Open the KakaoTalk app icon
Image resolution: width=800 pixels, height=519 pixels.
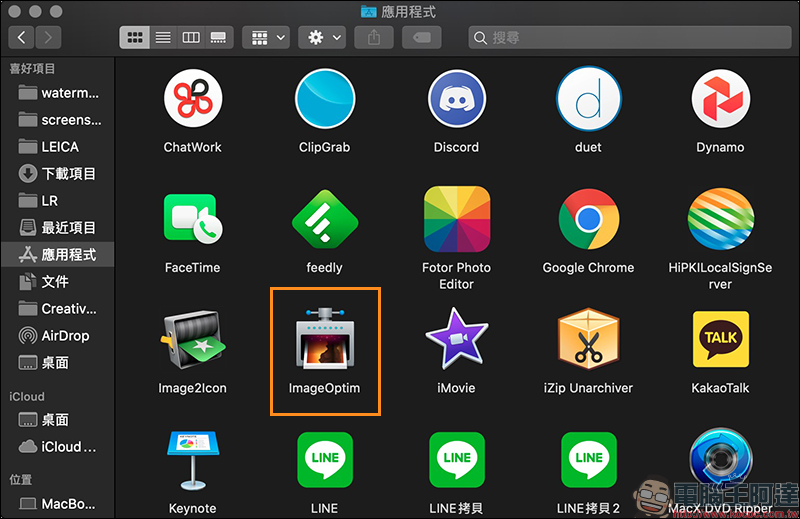point(720,338)
